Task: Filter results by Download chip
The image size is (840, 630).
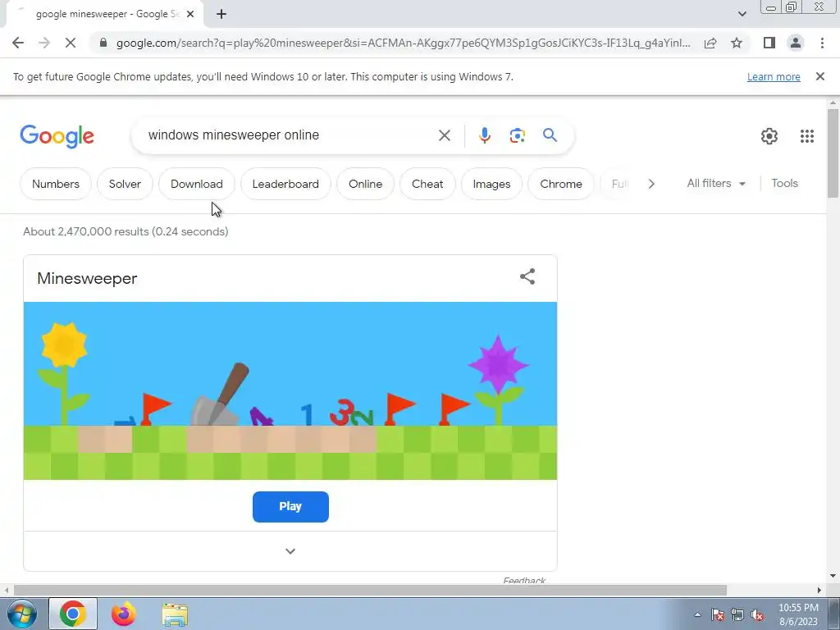Action: (197, 184)
